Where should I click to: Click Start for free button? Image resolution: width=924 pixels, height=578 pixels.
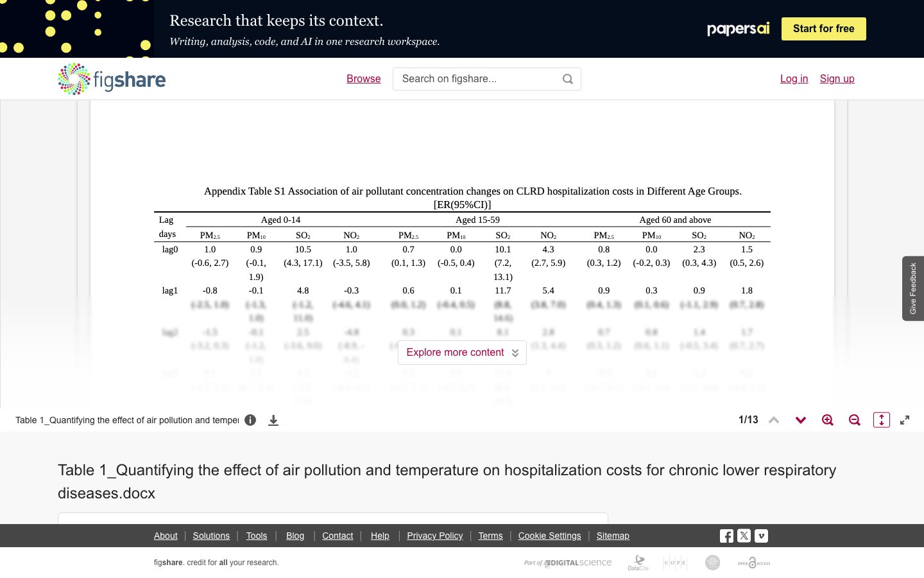[x=823, y=29]
